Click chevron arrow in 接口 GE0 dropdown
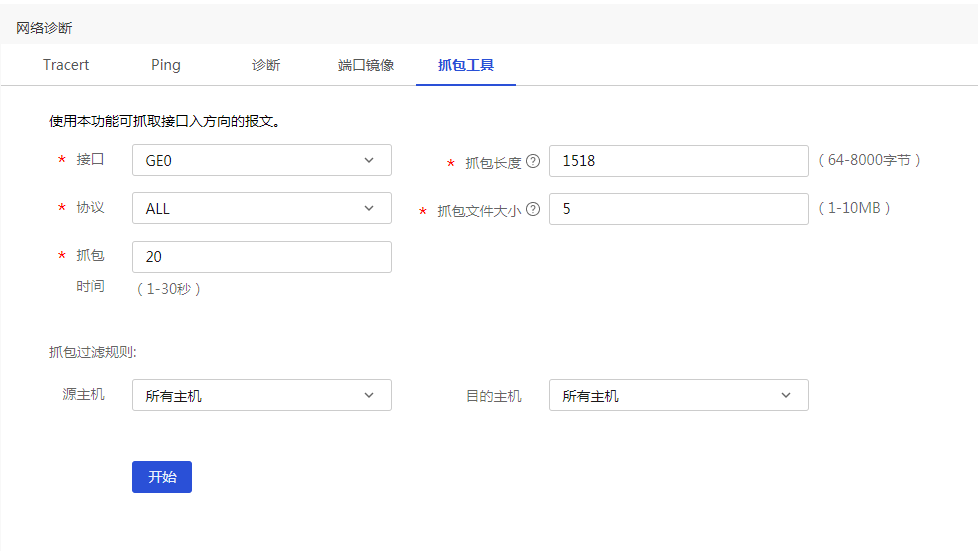Screen dimensions: 978x551 click(x=369, y=160)
